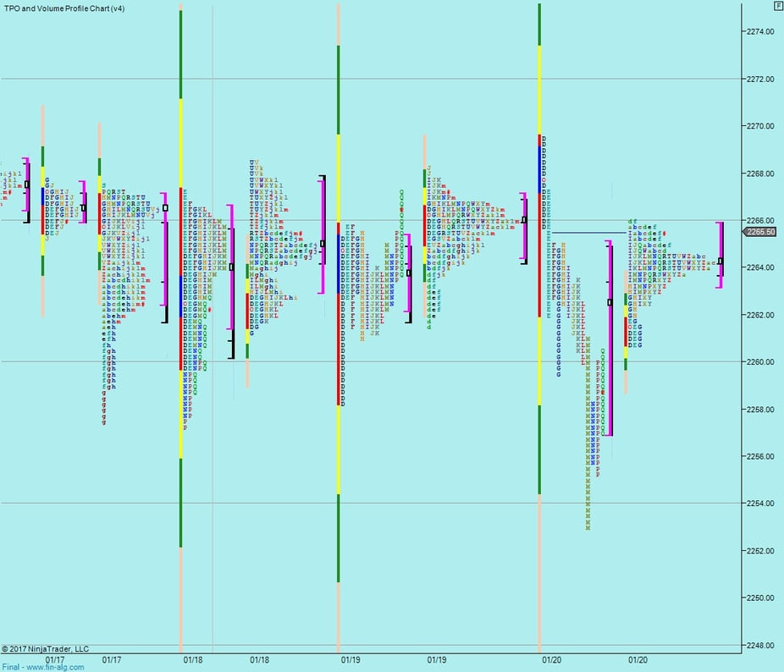Select the first 01/19 date label
Viewport: 784px width, 672px height.
click(x=351, y=659)
